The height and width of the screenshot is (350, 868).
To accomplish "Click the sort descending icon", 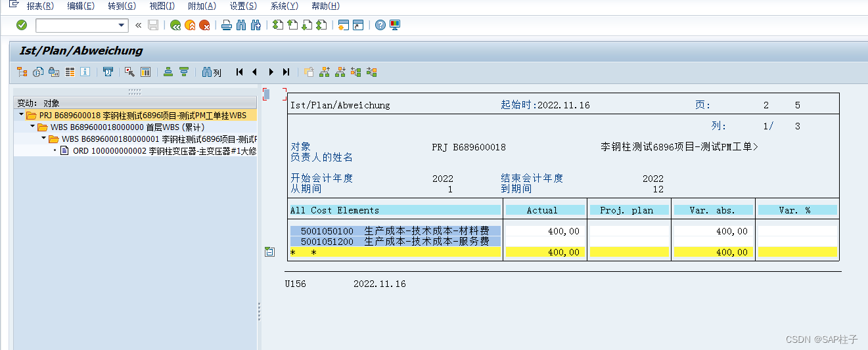I will tap(184, 72).
